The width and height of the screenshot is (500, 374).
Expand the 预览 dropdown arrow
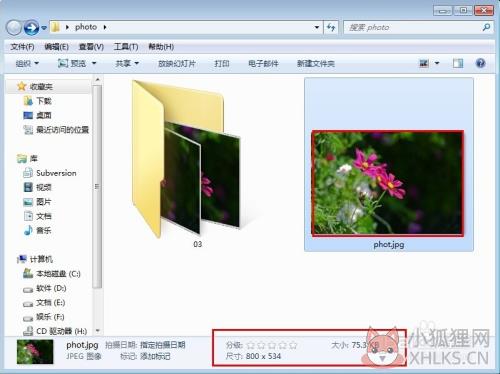click(x=94, y=63)
